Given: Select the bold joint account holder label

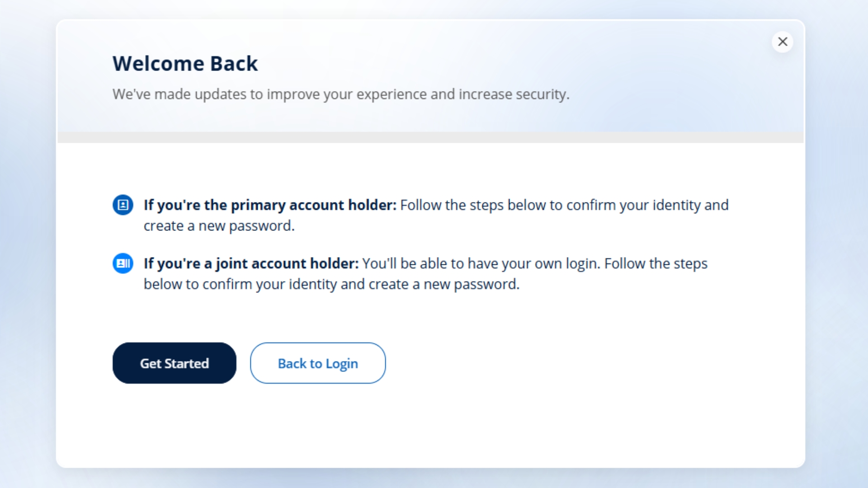Looking at the screenshot, I should [x=251, y=263].
